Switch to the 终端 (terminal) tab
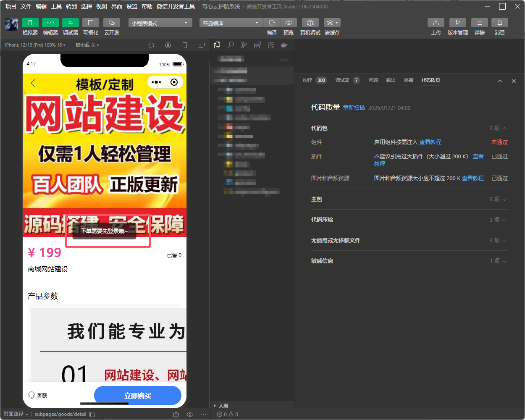Viewport: 525px width, 420px height. [408, 80]
